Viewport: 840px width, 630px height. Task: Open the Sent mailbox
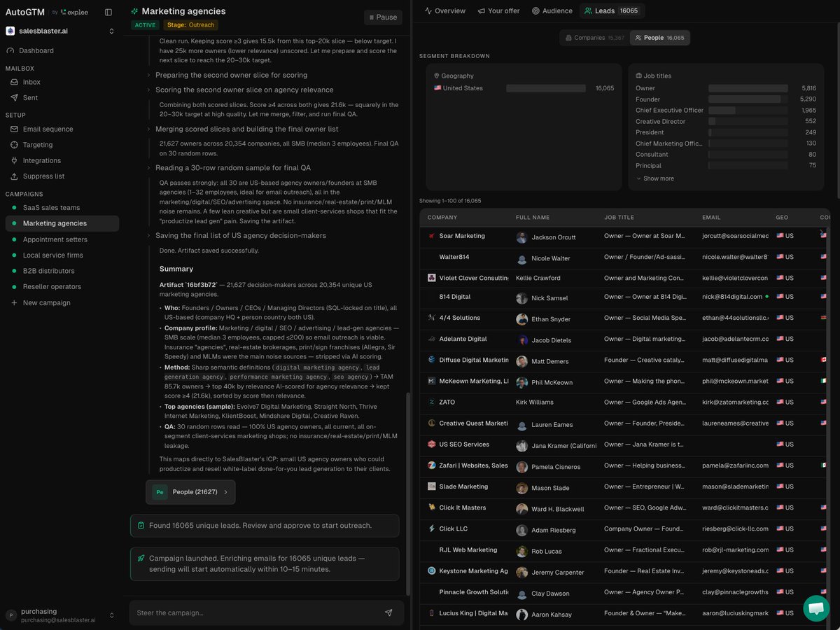30,98
